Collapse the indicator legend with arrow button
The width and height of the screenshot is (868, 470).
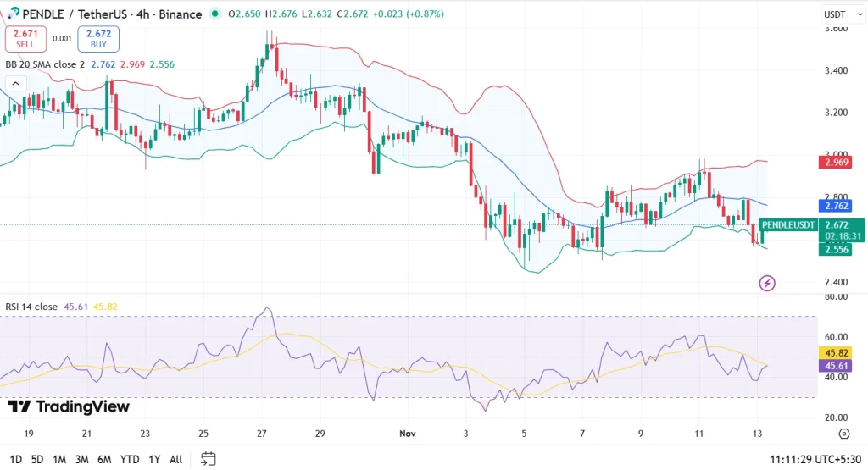tap(14, 82)
